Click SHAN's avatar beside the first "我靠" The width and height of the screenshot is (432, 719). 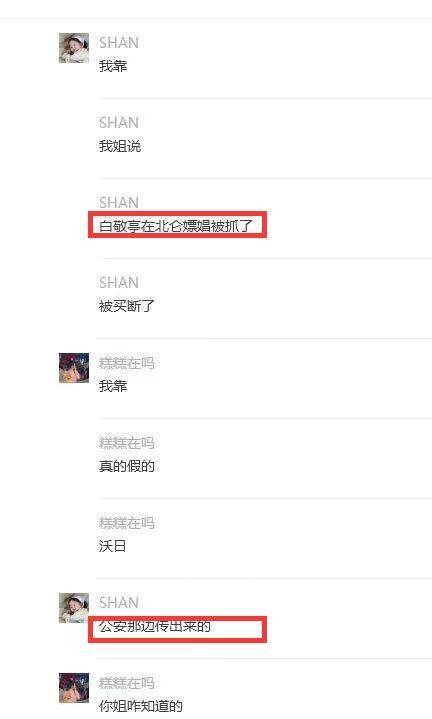pyautogui.click(x=74, y=48)
